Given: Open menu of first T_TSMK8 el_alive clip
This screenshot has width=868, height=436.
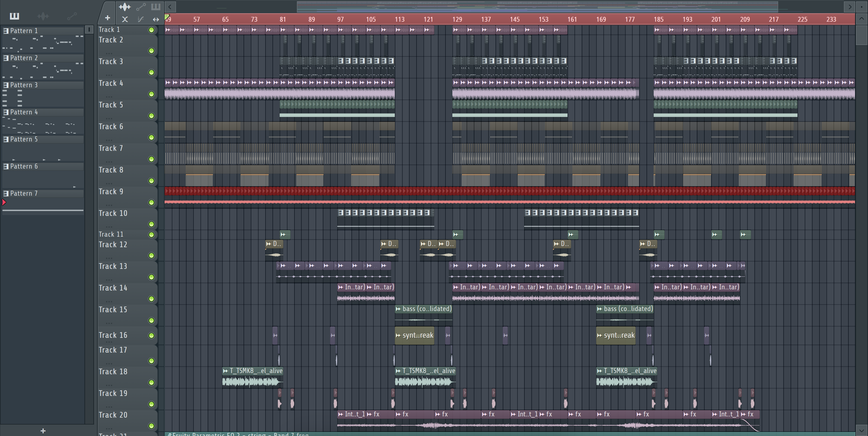Looking at the screenshot, I should 225,371.
